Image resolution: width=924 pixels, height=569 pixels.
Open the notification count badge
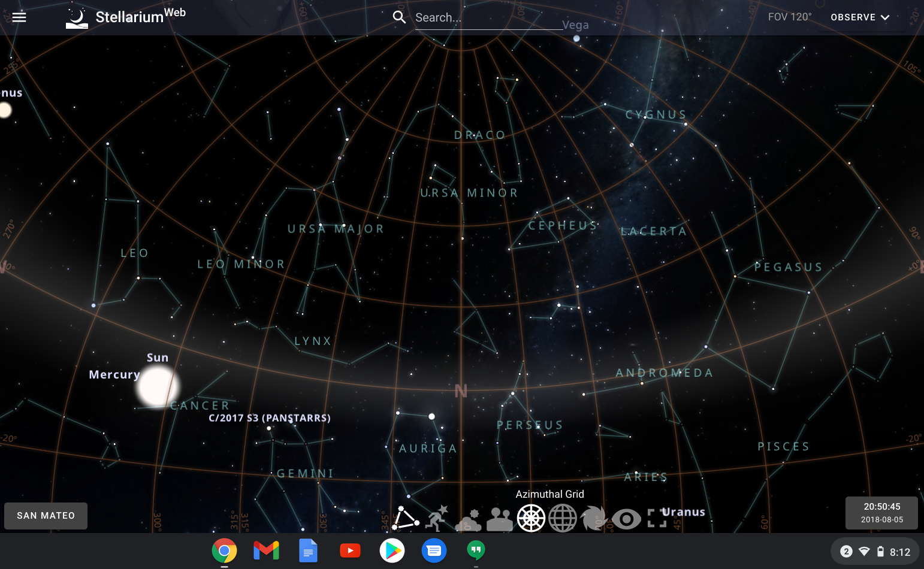click(x=846, y=552)
